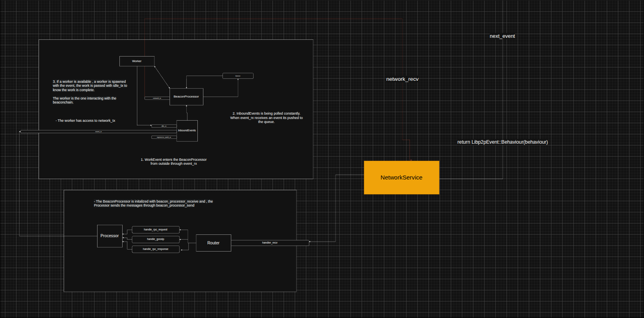Click the Worker box

coord(137,61)
